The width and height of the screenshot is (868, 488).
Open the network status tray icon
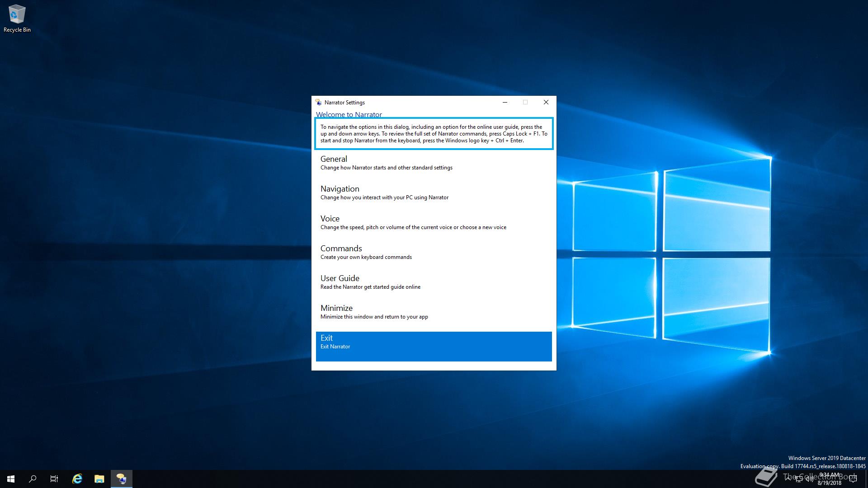tap(799, 479)
